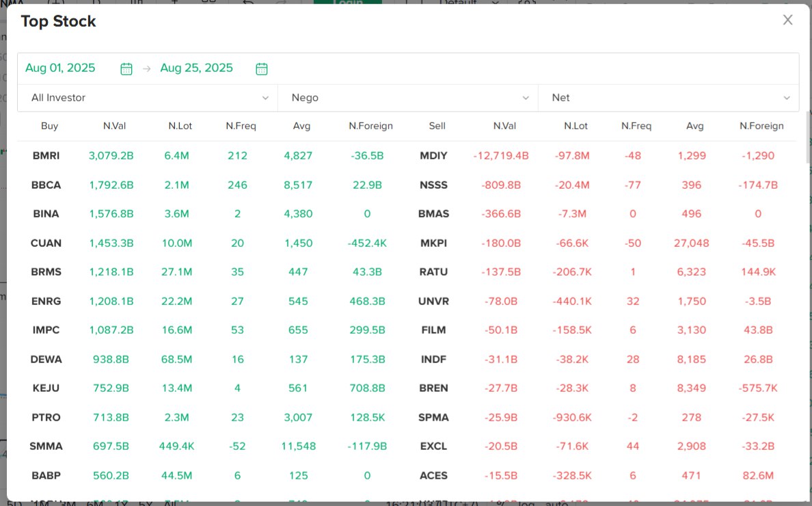The image size is (812, 506).
Task: Pick the BRMS ticker
Action: (46, 272)
